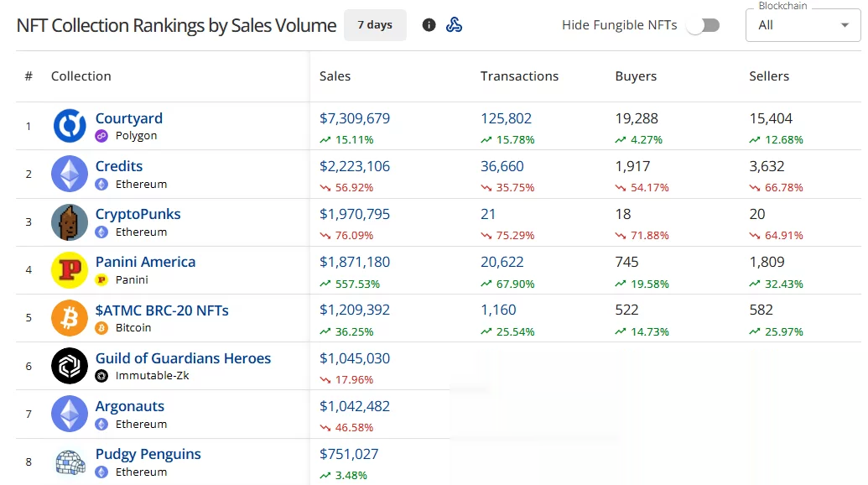Sort by the Sellers column header
The image size is (868, 485).
pos(769,76)
